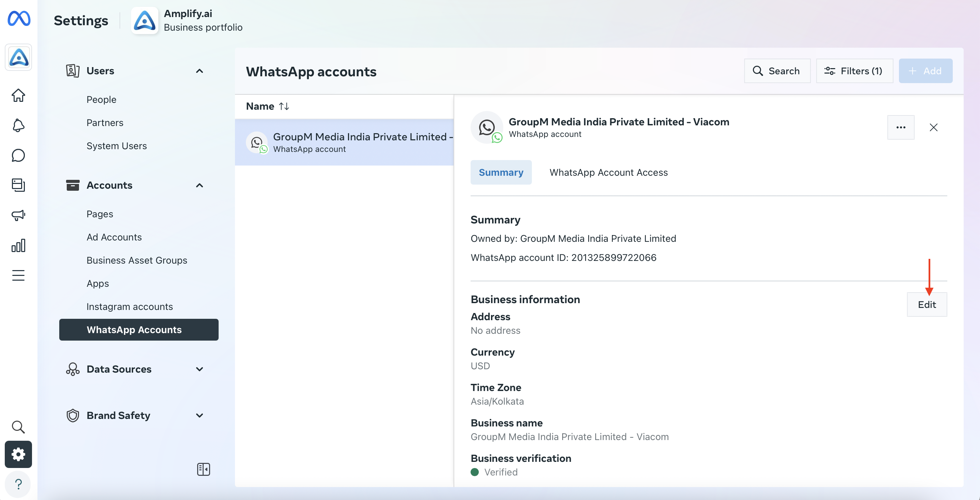The height and width of the screenshot is (500, 980).
Task: Open the messages chat bubble icon
Action: point(18,155)
